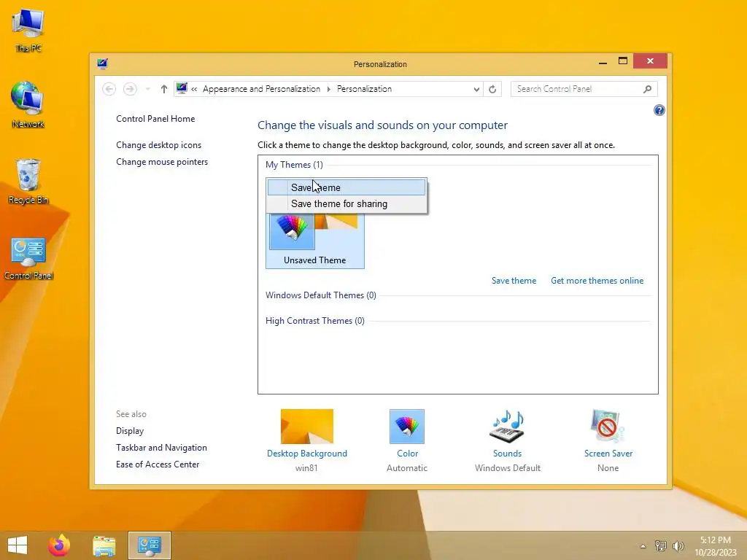The height and width of the screenshot is (560, 747).
Task: Click the Sounds text link
Action: coord(508,454)
